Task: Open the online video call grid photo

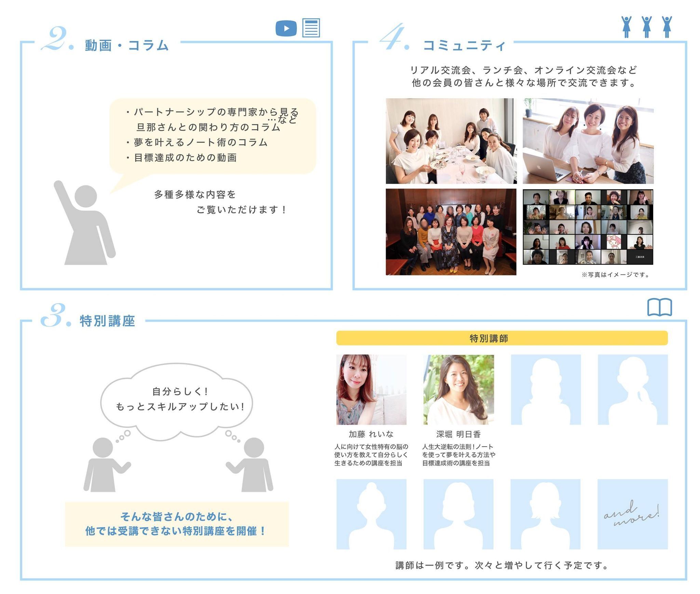Action: tap(588, 227)
